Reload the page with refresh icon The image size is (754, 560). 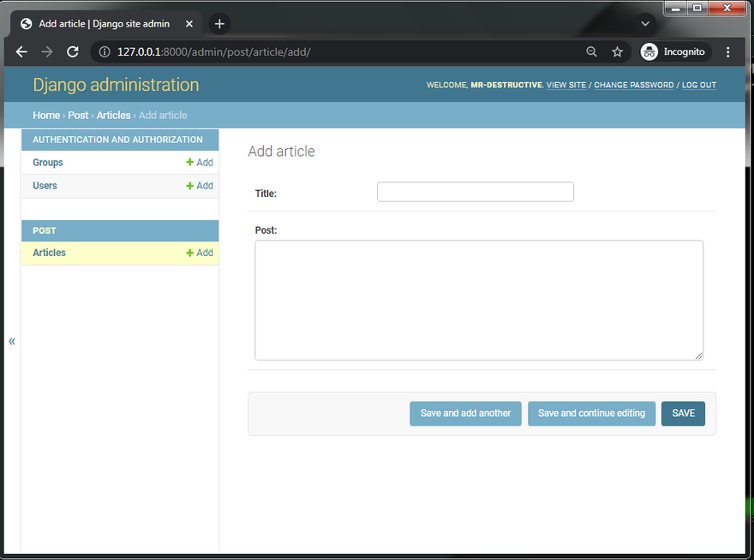click(73, 52)
